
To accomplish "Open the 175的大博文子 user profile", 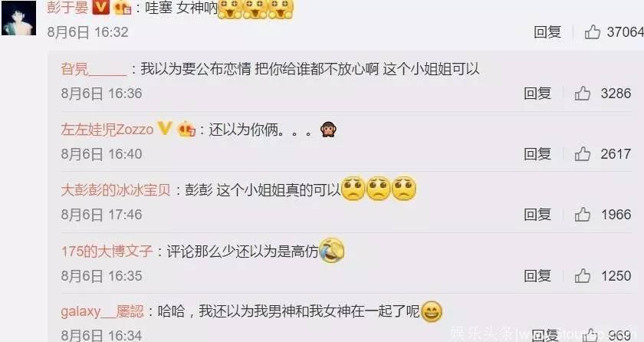I will (107, 251).
